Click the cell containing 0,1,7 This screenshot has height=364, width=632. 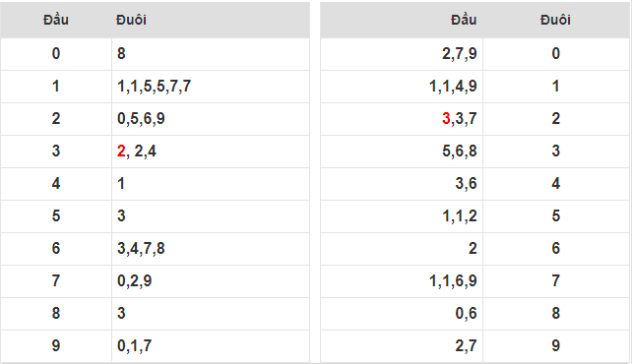pos(211,346)
